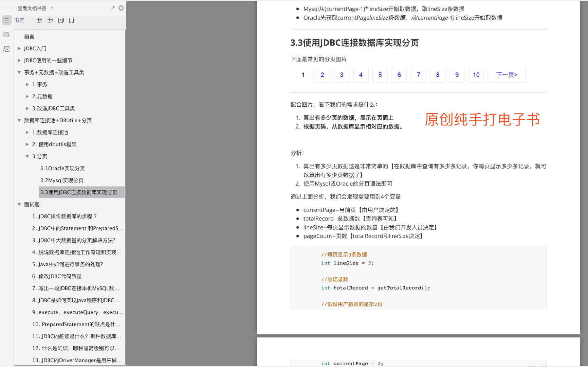Open bookmark 6. 修改JDBC代码质量
Image resolution: width=588 pixels, height=367 pixels.
click(57, 276)
